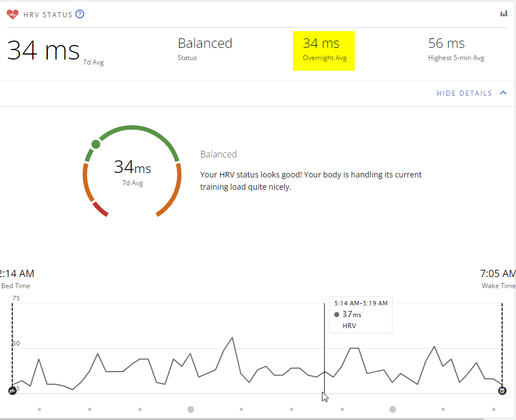Screen dimensions: 516x420
Task: Click the red heart HRV icon
Action: coord(12,14)
